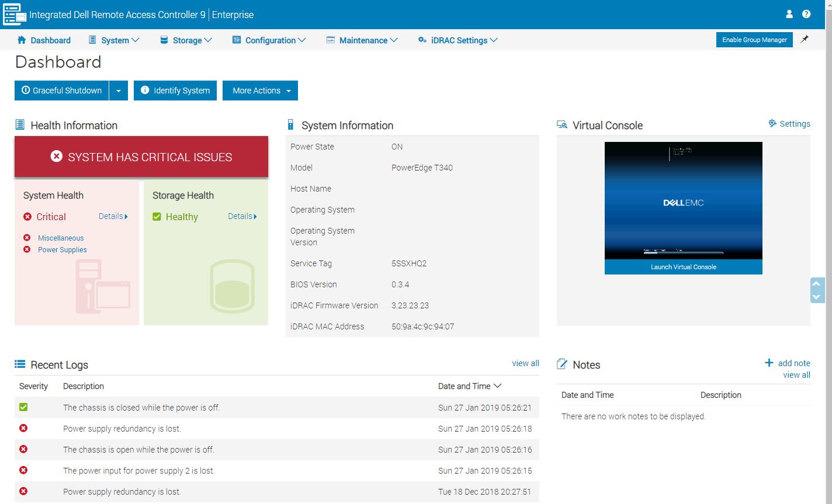Open the help question mark icon
This screenshot has height=504, width=832.
(806, 14)
